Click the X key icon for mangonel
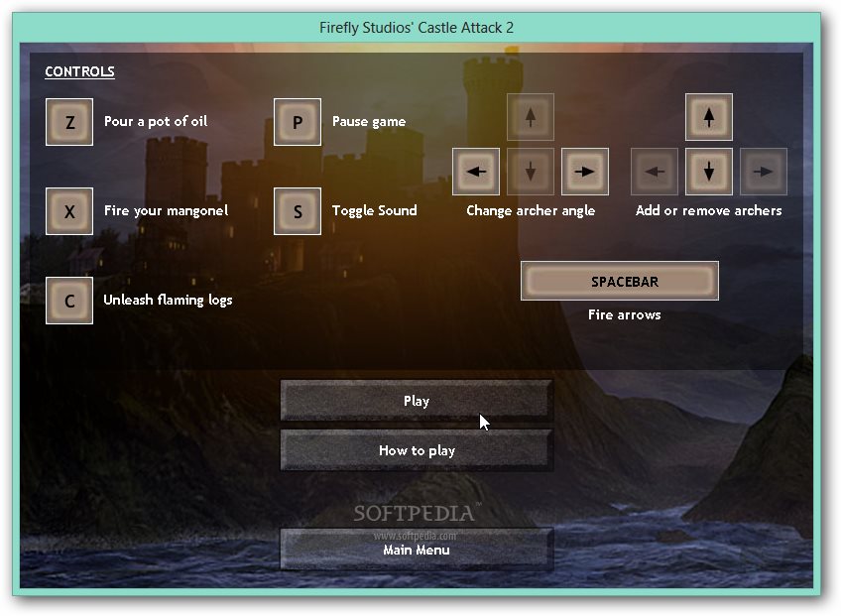 (x=69, y=211)
